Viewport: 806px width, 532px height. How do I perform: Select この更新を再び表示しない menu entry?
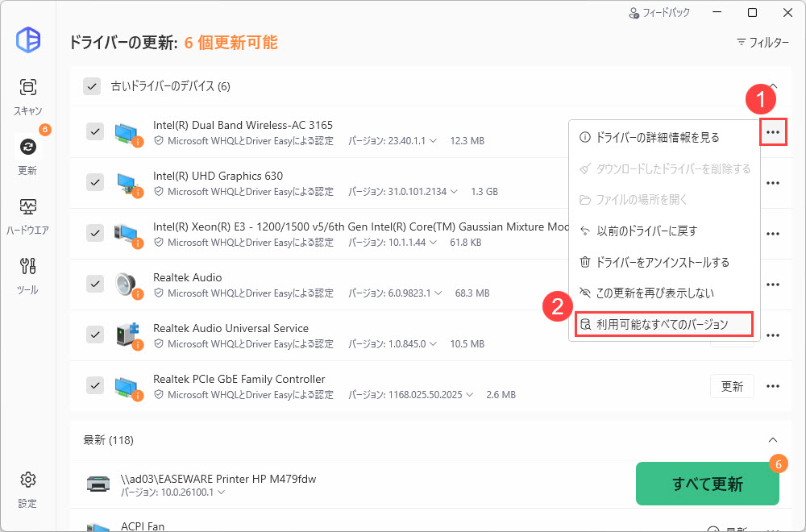(x=664, y=293)
